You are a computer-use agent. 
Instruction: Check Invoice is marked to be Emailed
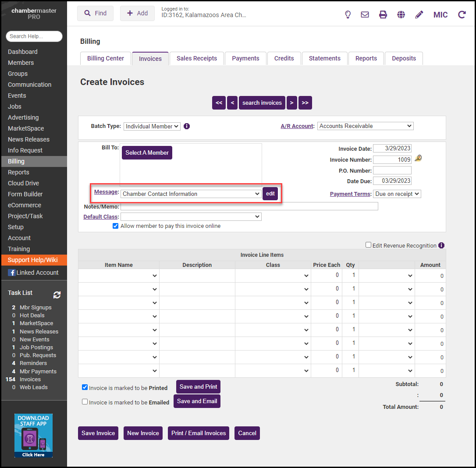point(85,402)
